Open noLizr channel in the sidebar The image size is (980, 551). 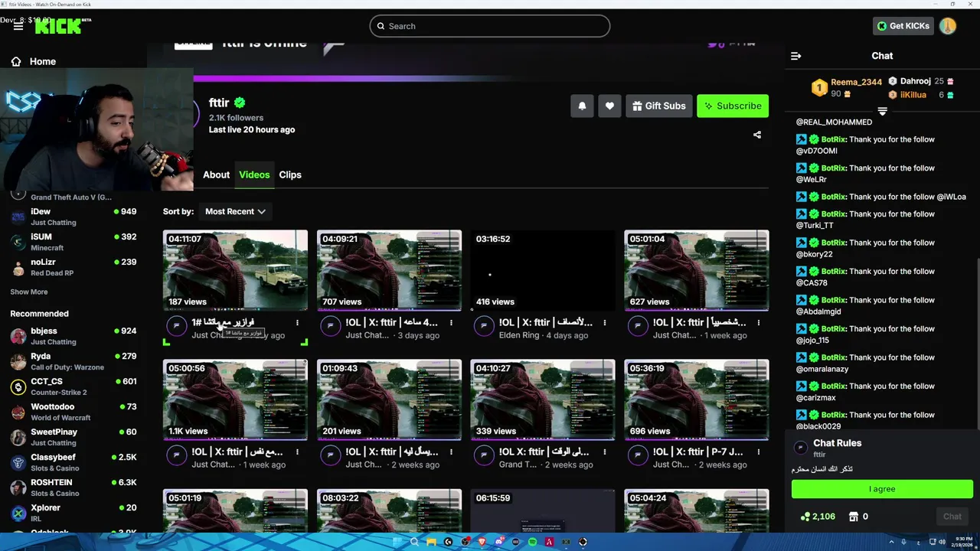click(73, 267)
